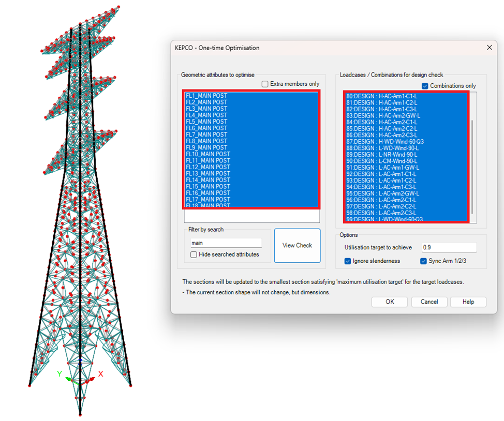Click the Filter by search text field

tap(226, 243)
